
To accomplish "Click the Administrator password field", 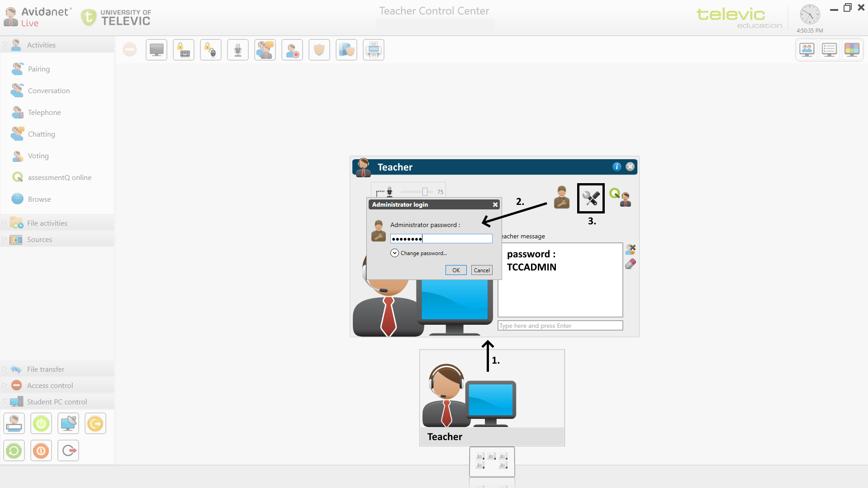I will (441, 239).
